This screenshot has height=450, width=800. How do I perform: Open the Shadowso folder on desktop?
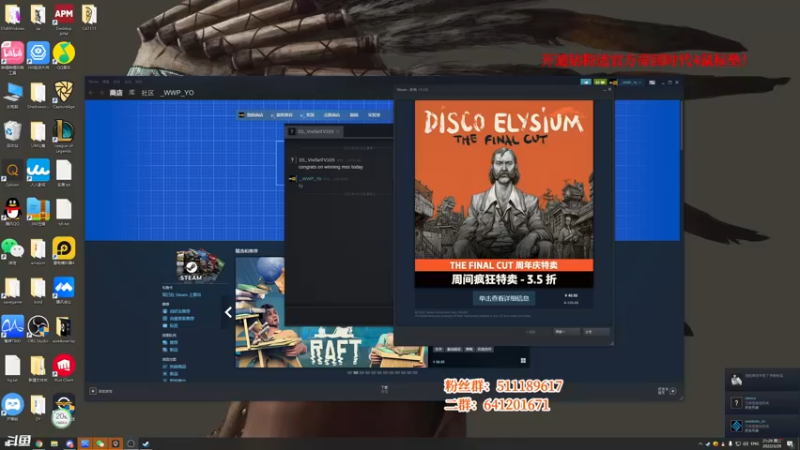pyautogui.click(x=38, y=95)
